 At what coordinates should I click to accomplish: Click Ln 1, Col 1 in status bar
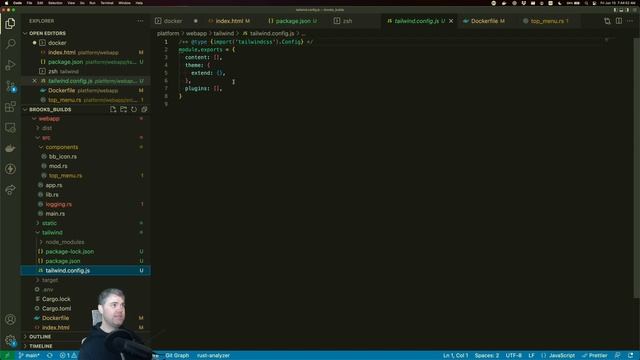pyautogui.click(x=456, y=356)
